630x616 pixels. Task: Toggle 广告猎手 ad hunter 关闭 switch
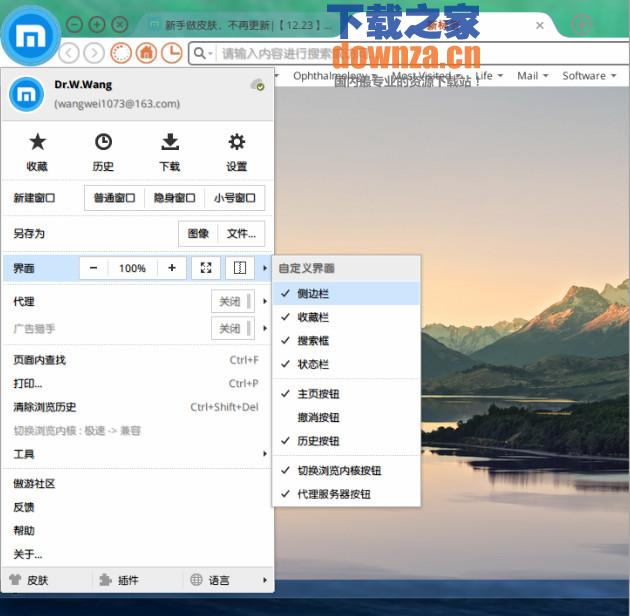pos(233,329)
